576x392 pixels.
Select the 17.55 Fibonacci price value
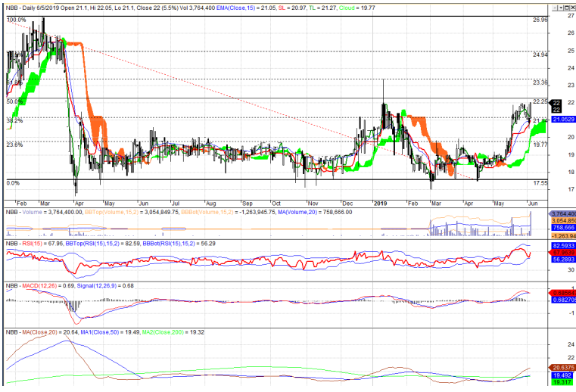pos(540,183)
